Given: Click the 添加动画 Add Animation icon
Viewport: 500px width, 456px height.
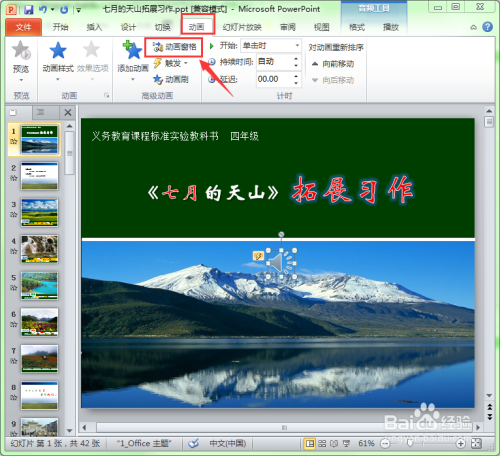Looking at the screenshot, I should point(132,50).
